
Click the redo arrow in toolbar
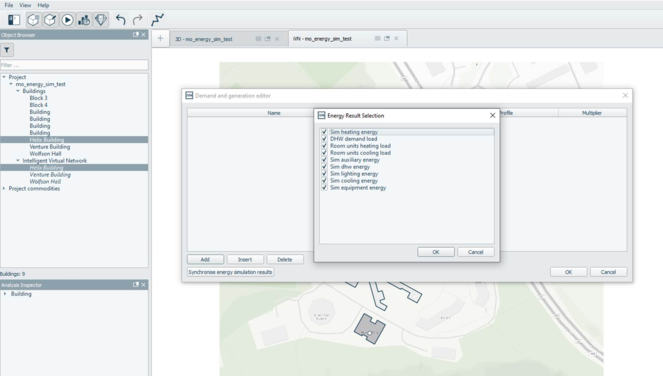[x=137, y=20]
